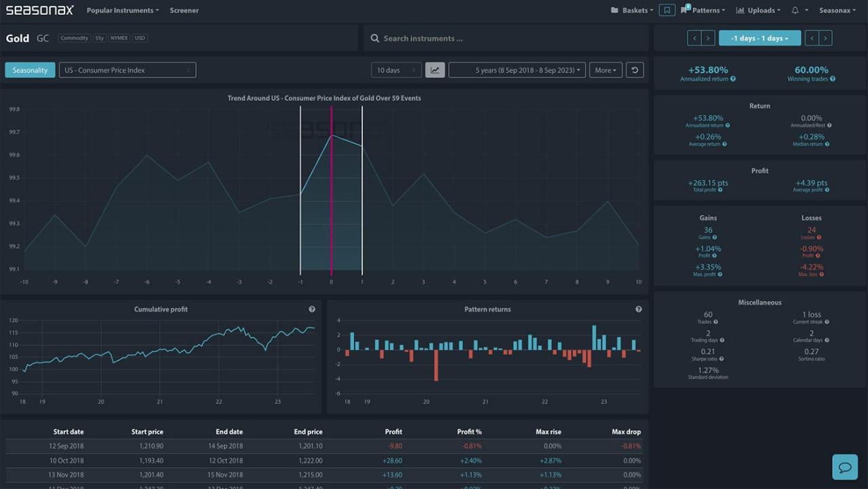Open the Baskets dropdown menu
The image size is (868, 489).
[632, 11]
